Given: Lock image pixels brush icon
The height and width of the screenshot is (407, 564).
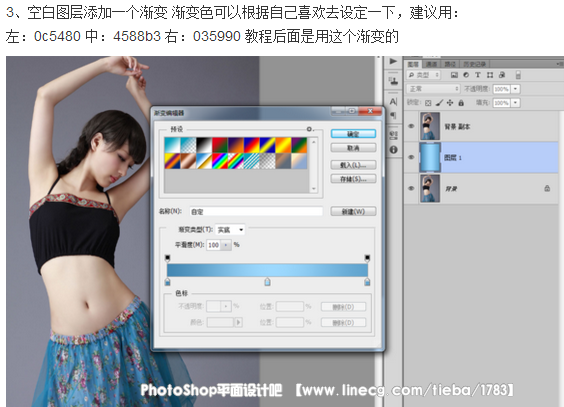Looking at the screenshot, I should 439,103.
